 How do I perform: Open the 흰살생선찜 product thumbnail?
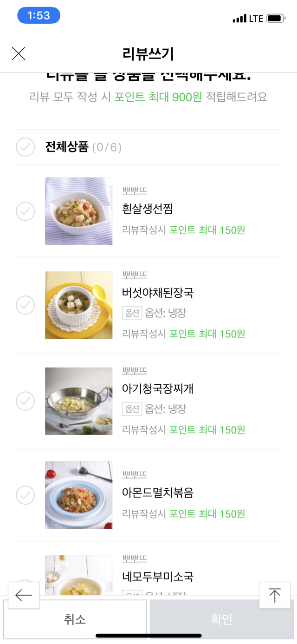tap(78, 211)
